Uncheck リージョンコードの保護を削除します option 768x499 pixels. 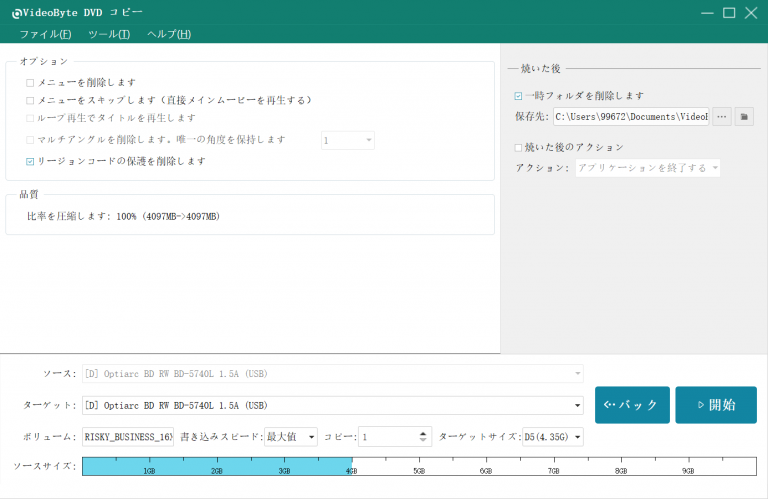click(x=30, y=161)
